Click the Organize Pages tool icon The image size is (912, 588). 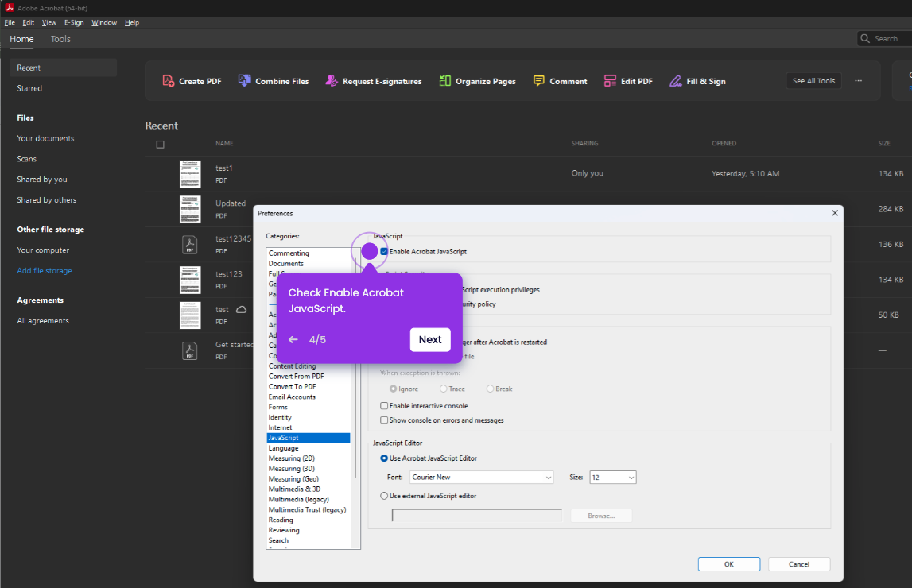[445, 81]
